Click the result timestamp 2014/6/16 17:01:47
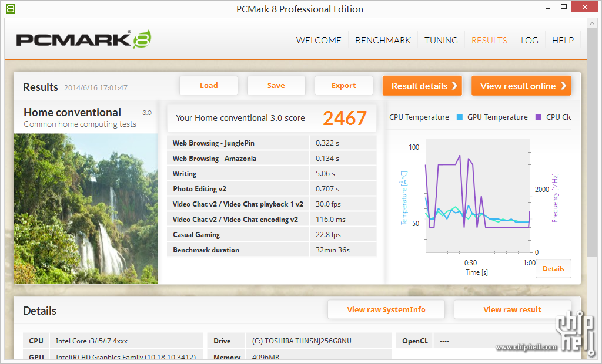 [96, 88]
